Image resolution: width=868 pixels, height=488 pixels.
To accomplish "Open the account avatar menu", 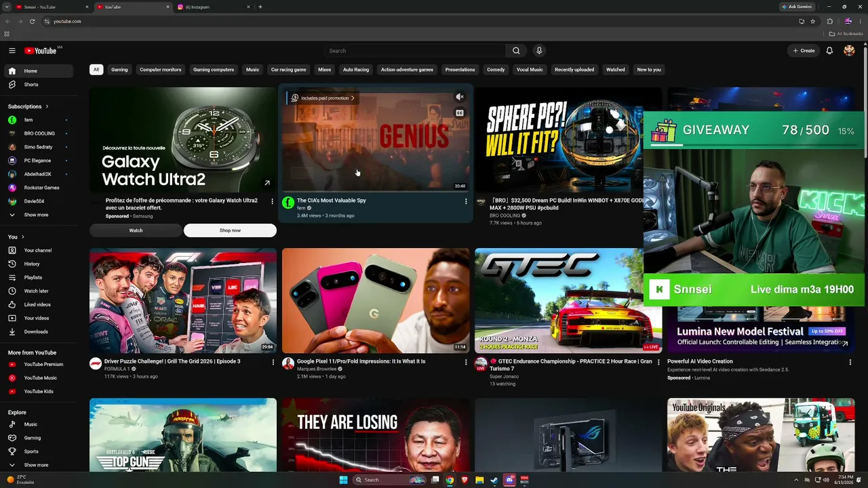I will (849, 51).
